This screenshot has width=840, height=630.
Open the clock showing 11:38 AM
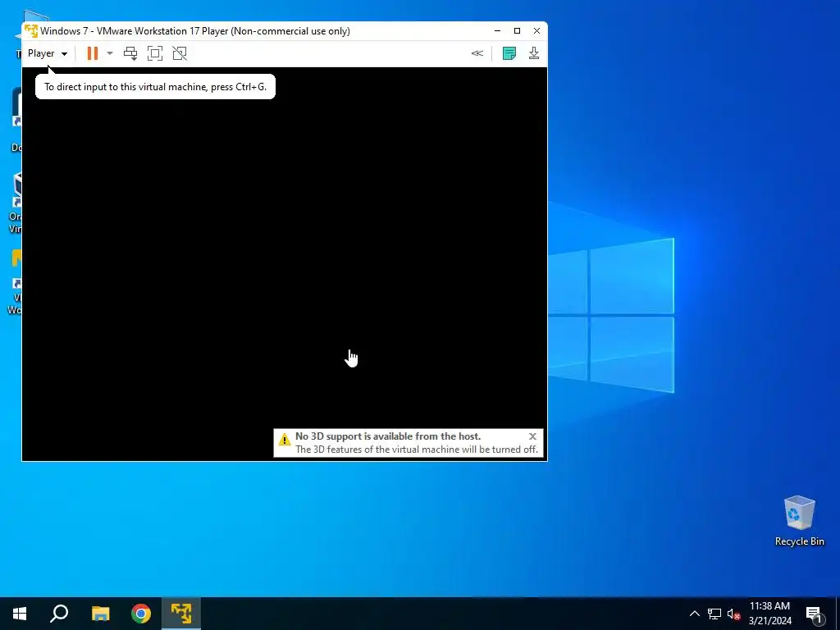[769, 614]
